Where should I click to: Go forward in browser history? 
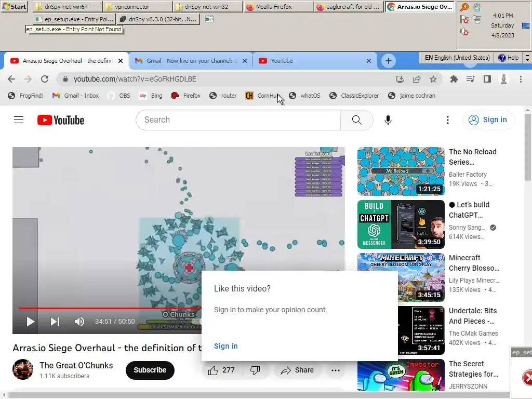click(x=28, y=79)
